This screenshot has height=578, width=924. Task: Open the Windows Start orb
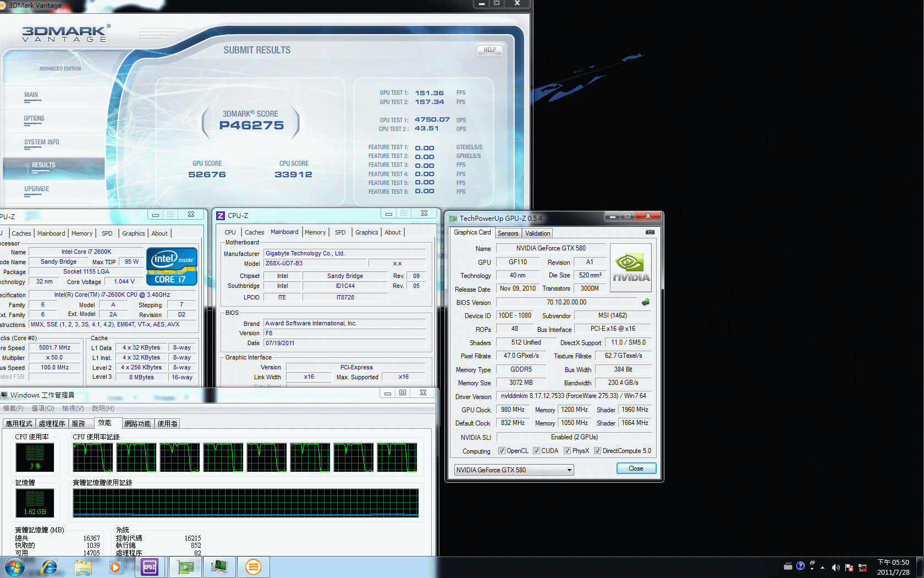[x=15, y=567]
